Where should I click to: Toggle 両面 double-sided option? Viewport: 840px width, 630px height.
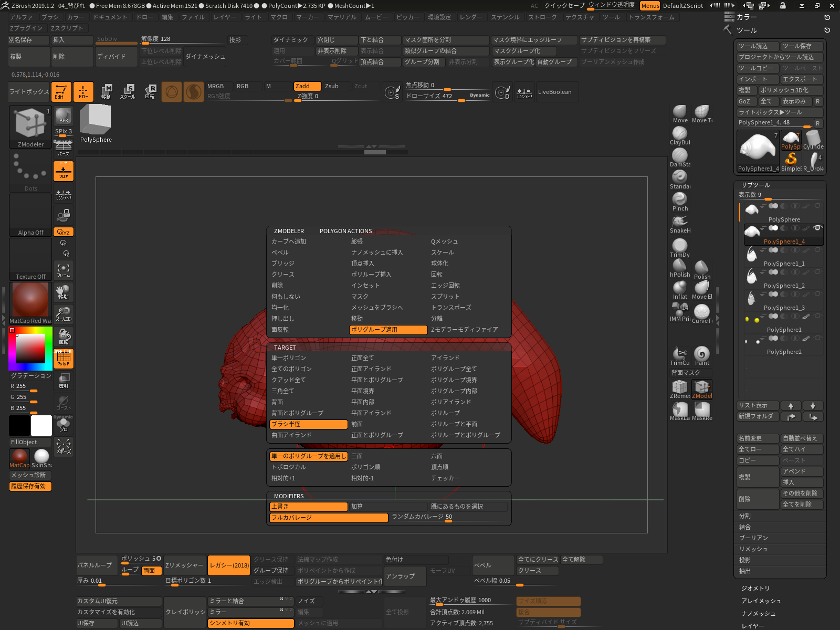[152, 571]
